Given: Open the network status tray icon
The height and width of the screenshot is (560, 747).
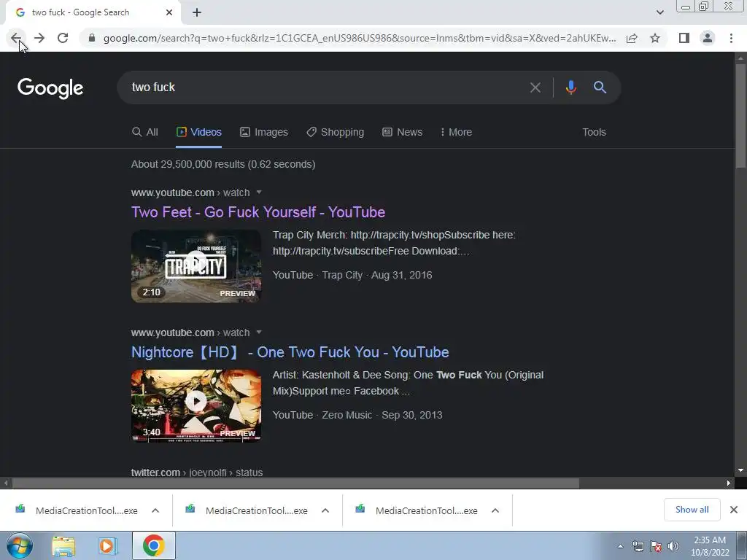Looking at the screenshot, I should pos(638,546).
